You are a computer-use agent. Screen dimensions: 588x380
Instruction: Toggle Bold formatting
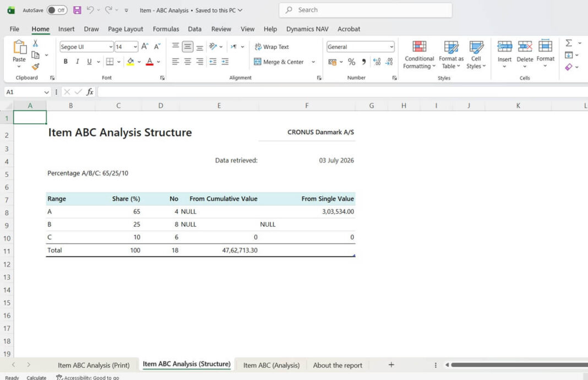(66, 62)
